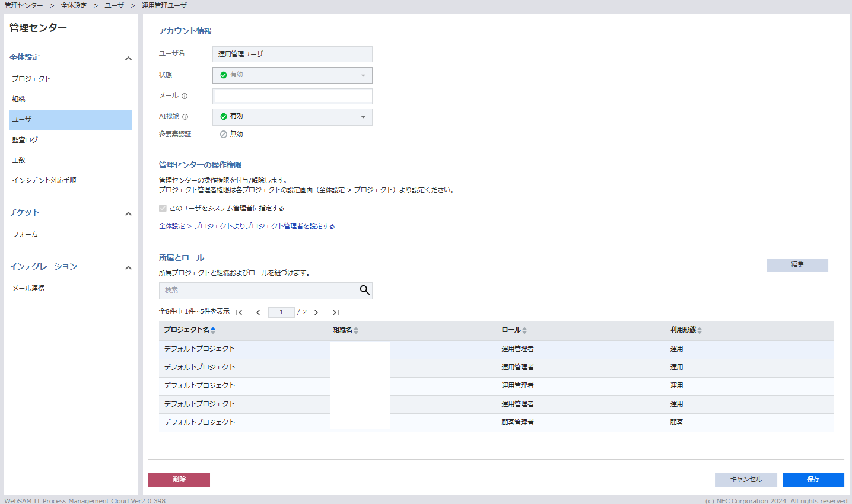This screenshot has height=504, width=852.
Task: Click the 削除 button
Action: tap(179, 479)
